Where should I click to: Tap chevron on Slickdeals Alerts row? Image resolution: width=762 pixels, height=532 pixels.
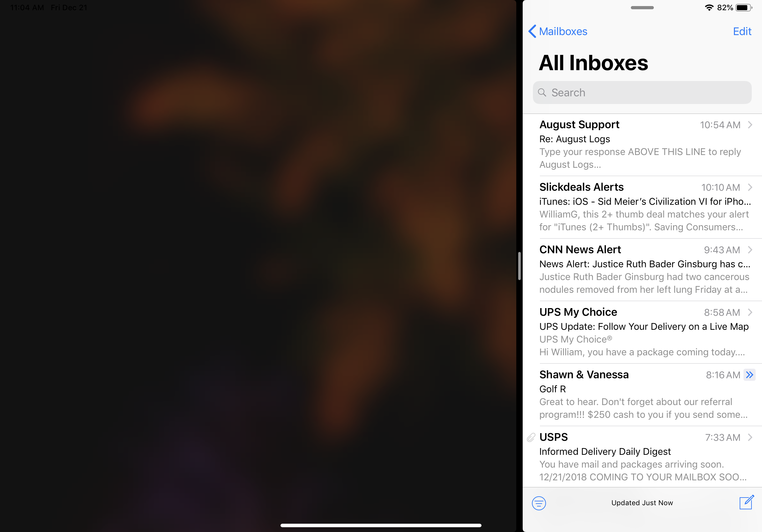pyautogui.click(x=750, y=187)
